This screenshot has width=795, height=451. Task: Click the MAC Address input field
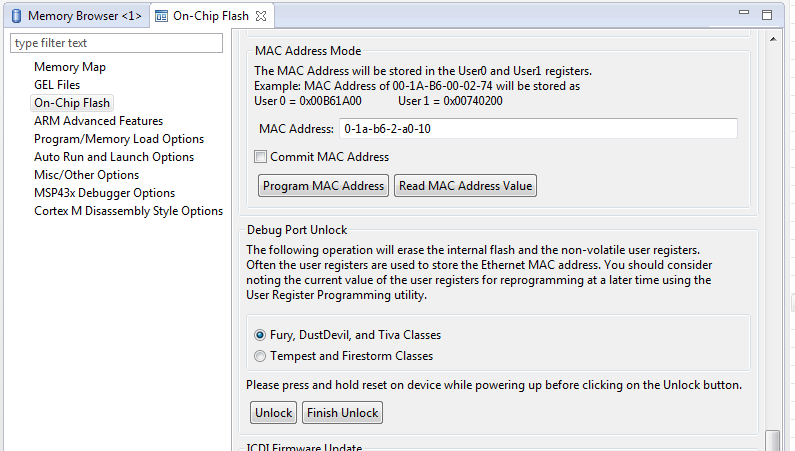point(538,129)
